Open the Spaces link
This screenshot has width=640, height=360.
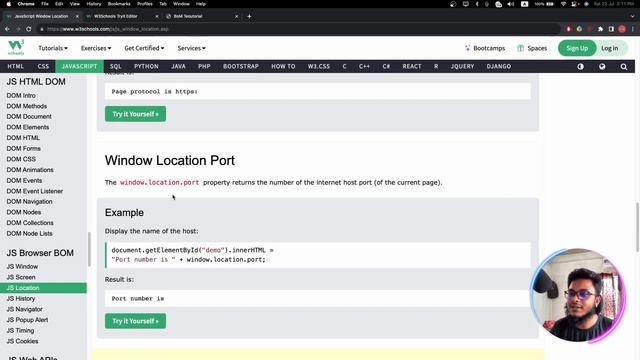537,48
